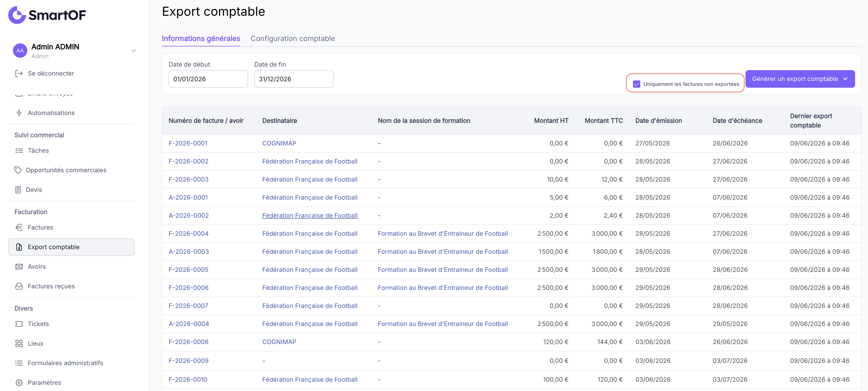Click the Lieux grid icon
Screen dimensions: 868x391
[19, 344]
